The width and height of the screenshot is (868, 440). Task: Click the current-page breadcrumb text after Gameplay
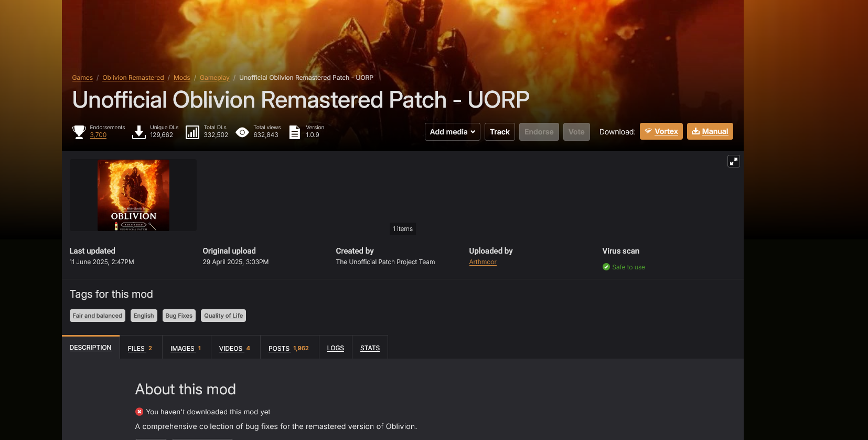click(306, 78)
